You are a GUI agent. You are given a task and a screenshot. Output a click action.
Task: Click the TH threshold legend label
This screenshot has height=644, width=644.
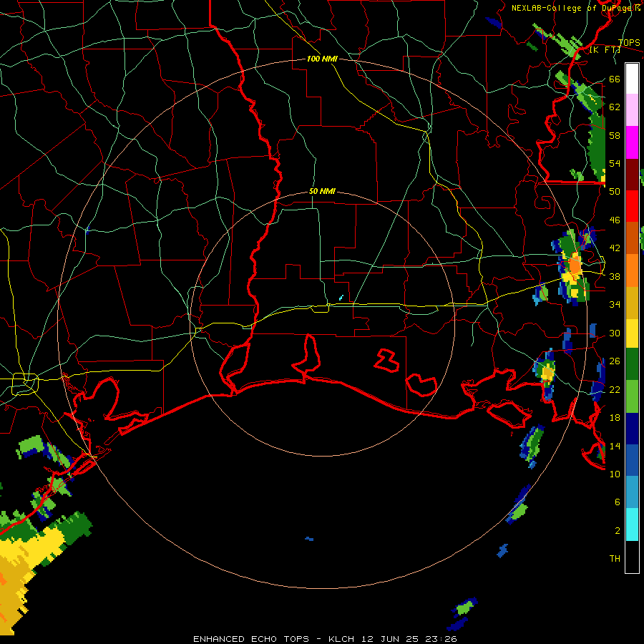coord(615,559)
